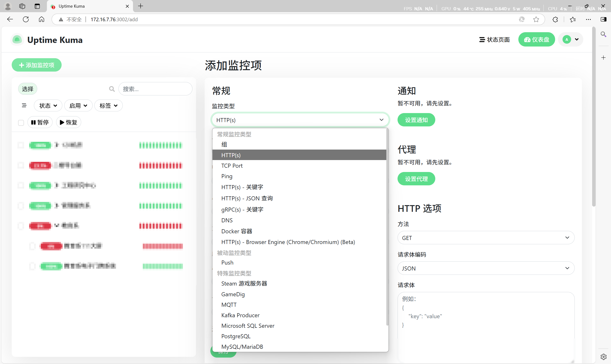Reload the page with refresh icon
Screen dimensions: 611x364
(26, 19)
